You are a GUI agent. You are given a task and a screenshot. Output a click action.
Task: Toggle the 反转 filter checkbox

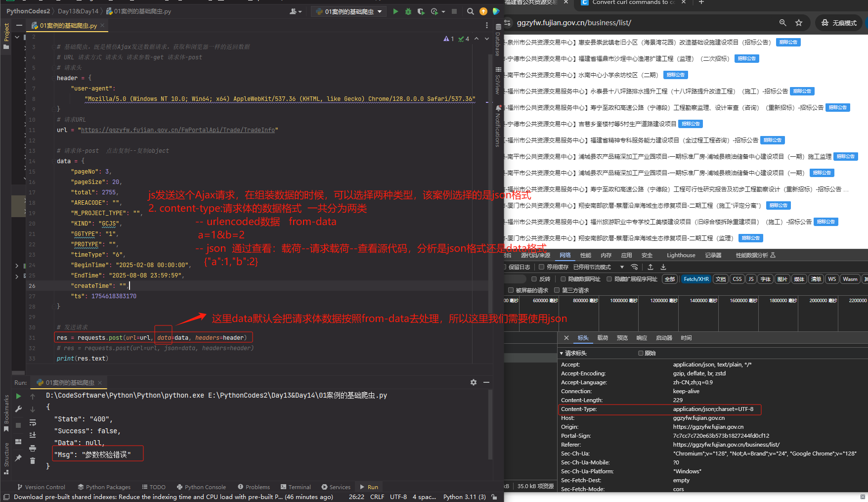534,279
